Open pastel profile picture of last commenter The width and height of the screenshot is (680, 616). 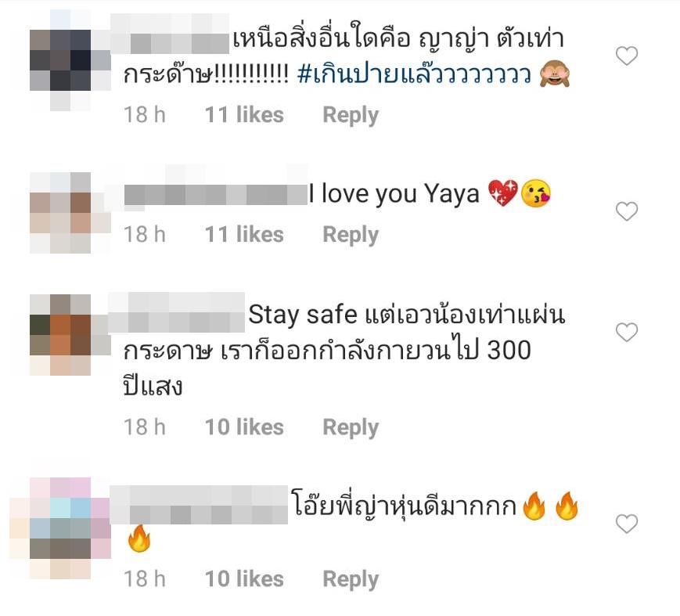[61, 528]
